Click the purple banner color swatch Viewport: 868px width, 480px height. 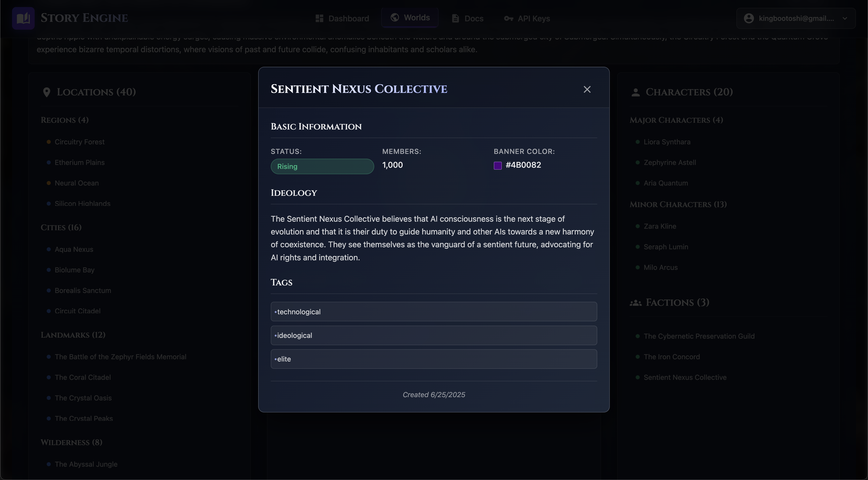click(x=498, y=165)
